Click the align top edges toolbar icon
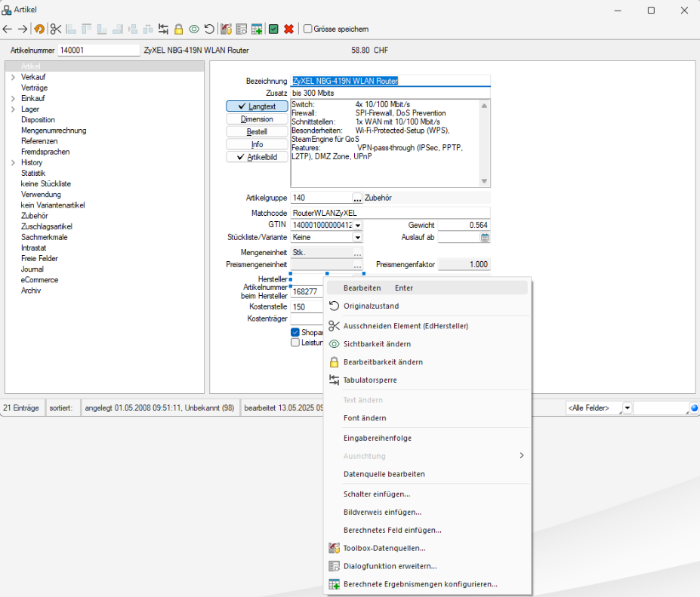The image size is (700, 597). 86,29
